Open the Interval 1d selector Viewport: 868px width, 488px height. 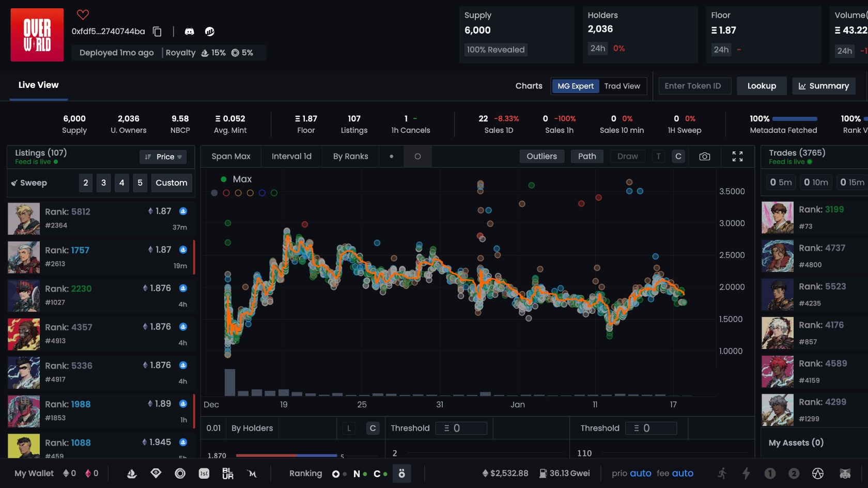click(291, 156)
